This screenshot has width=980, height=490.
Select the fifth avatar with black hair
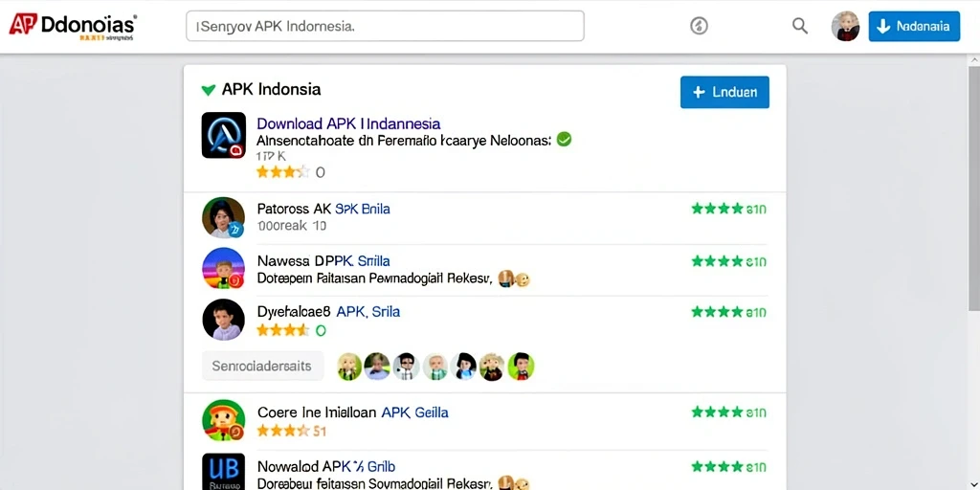coord(464,367)
